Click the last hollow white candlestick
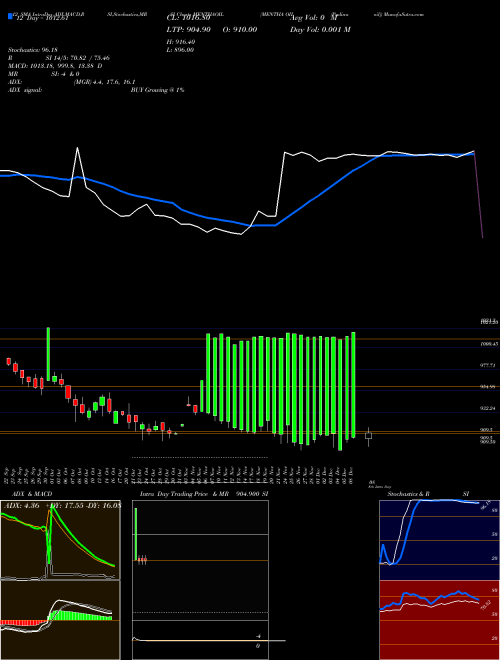The height and width of the screenshot is (660, 500). [368, 436]
